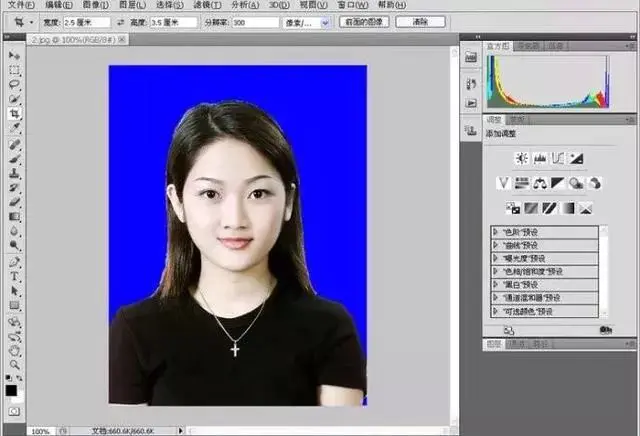Expand the "色阶" presets list

(x=495, y=231)
